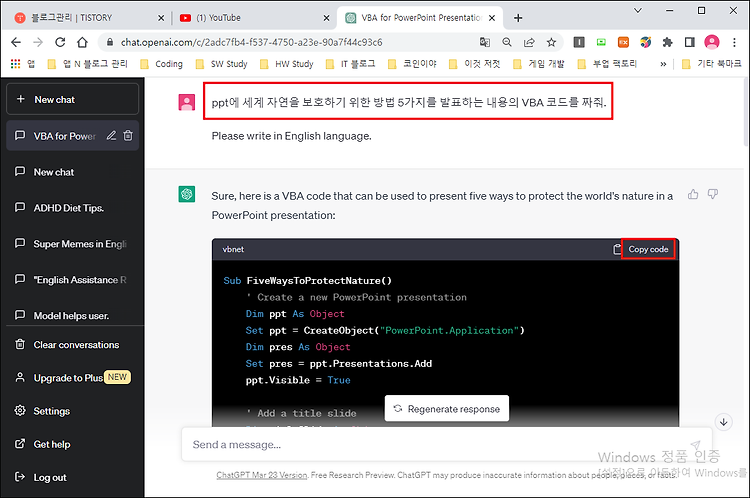Image resolution: width=750 pixels, height=498 pixels.
Task: Switch to the TISTORY blog tab
Action: click(x=86, y=18)
